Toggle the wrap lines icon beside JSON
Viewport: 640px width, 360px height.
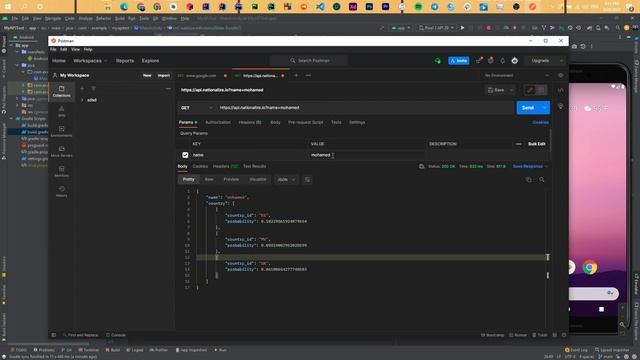[307, 180]
